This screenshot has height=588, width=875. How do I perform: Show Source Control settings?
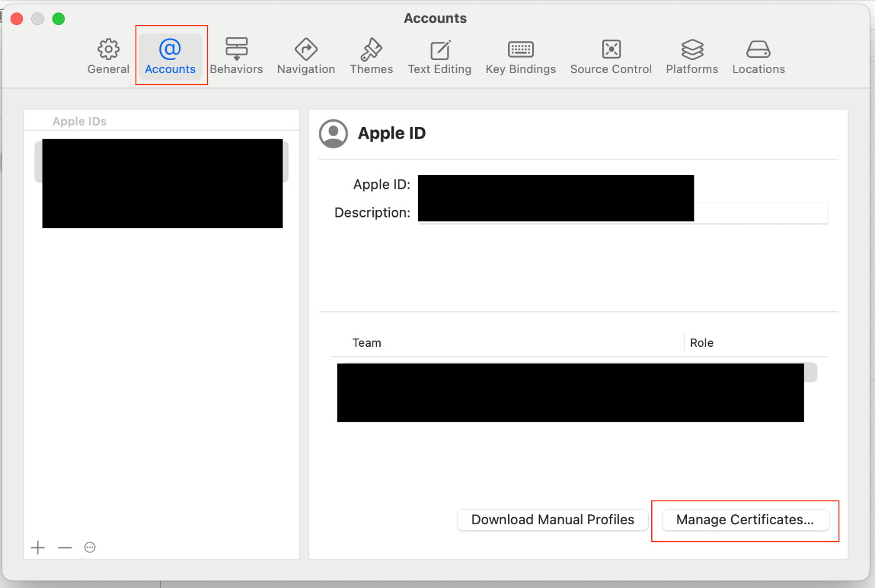coord(611,56)
